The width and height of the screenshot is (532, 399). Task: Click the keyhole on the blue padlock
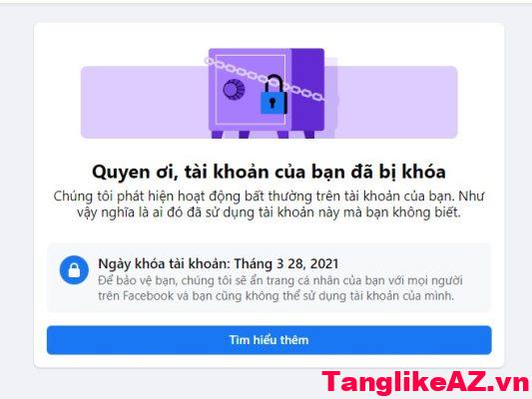[x=272, y=103]
